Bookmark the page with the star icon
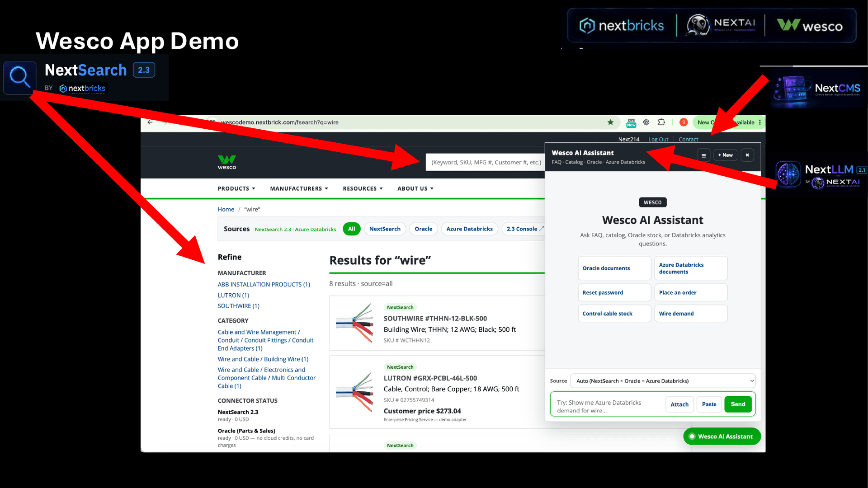The width and height of the screenshot is (868, 488). 610,122
